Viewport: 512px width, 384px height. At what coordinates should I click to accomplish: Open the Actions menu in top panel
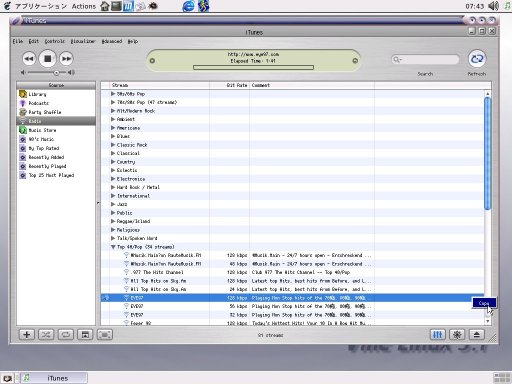point(84,6)
